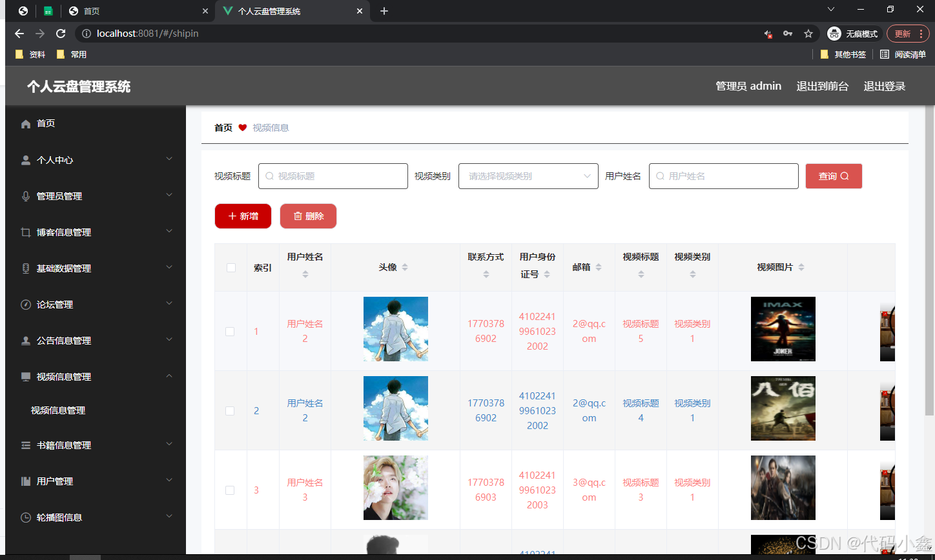The image size is (935, 560).
Task: Click the 删除 delete button
Action: click(308, 216)
